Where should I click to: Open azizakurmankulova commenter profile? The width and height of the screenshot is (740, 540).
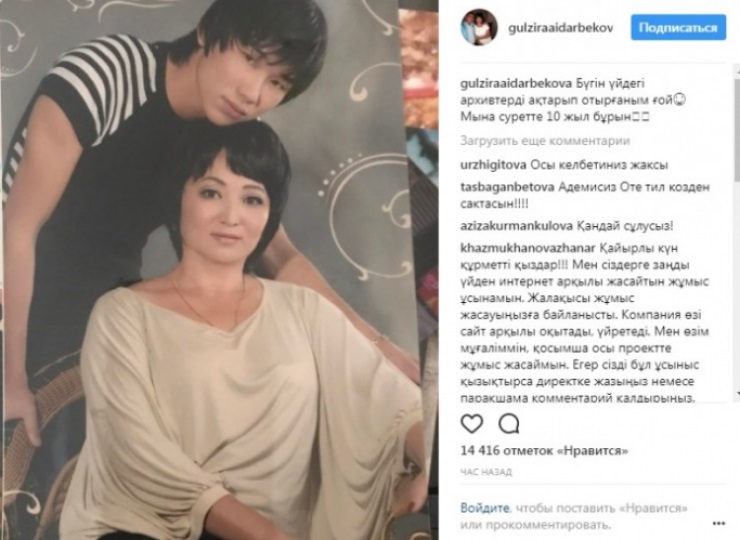pyautogui.click(x=516, y=226)
